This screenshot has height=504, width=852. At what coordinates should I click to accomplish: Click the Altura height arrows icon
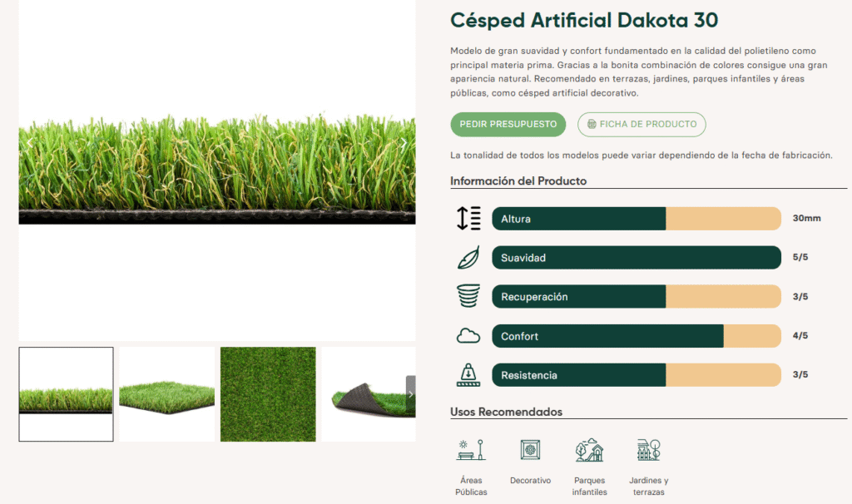[x=468, y=219]
